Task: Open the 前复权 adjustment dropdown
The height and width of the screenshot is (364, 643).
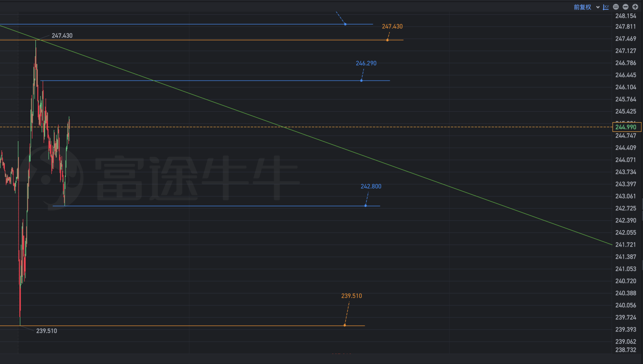Action: [586, 7]
